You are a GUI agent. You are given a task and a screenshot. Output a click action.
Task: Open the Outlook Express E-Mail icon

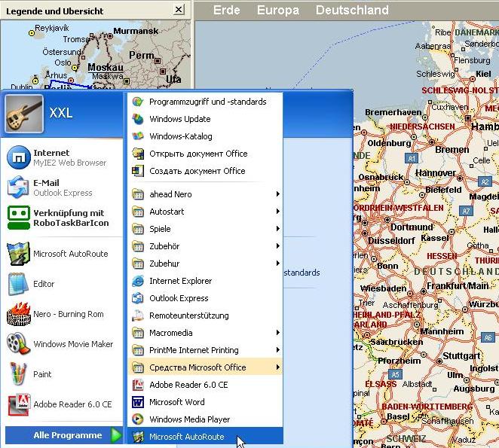click(19, 187)
